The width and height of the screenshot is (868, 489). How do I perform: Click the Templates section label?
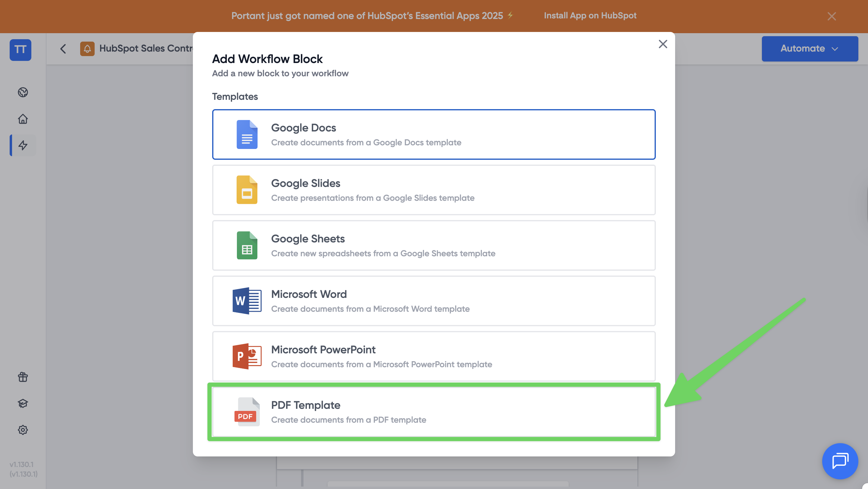click(x=235, y=97)
